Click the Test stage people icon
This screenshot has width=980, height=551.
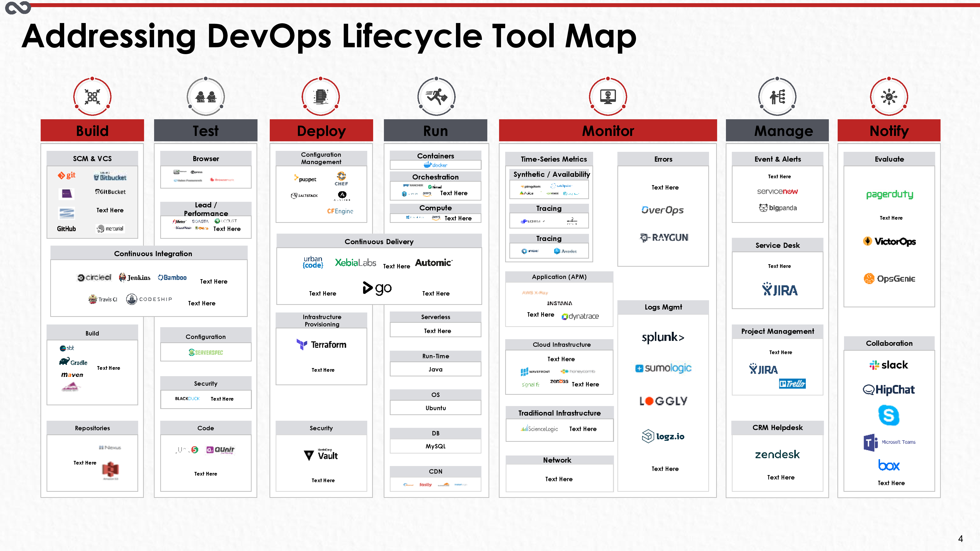coord(206,96)
